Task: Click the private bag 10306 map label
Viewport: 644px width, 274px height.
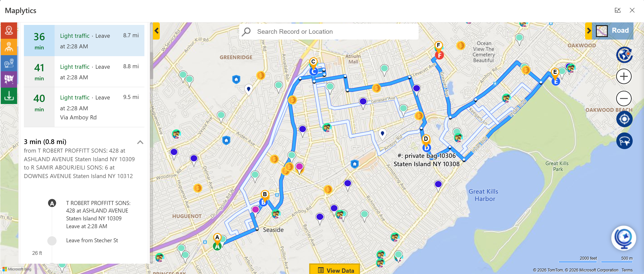Action: [x=427, y=160]
